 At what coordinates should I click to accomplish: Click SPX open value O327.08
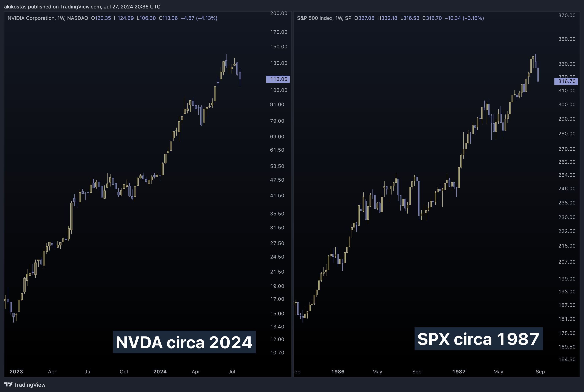(364, 18)
